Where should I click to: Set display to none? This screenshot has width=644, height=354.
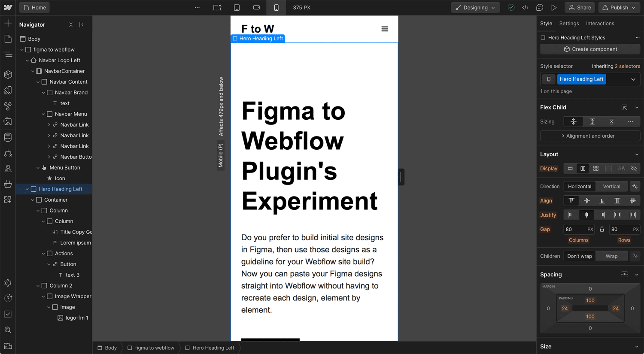(634, 169)
